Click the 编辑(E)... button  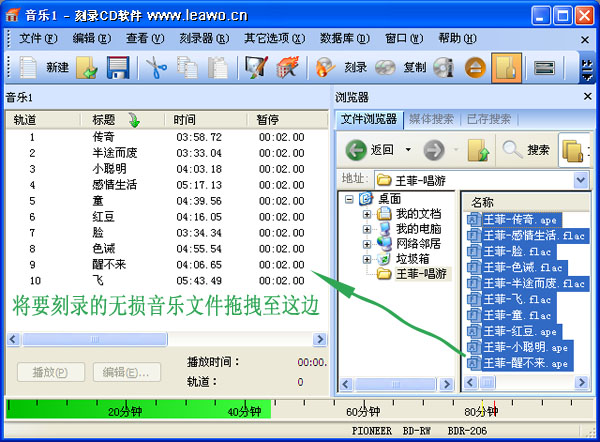(x=127, y=372)
